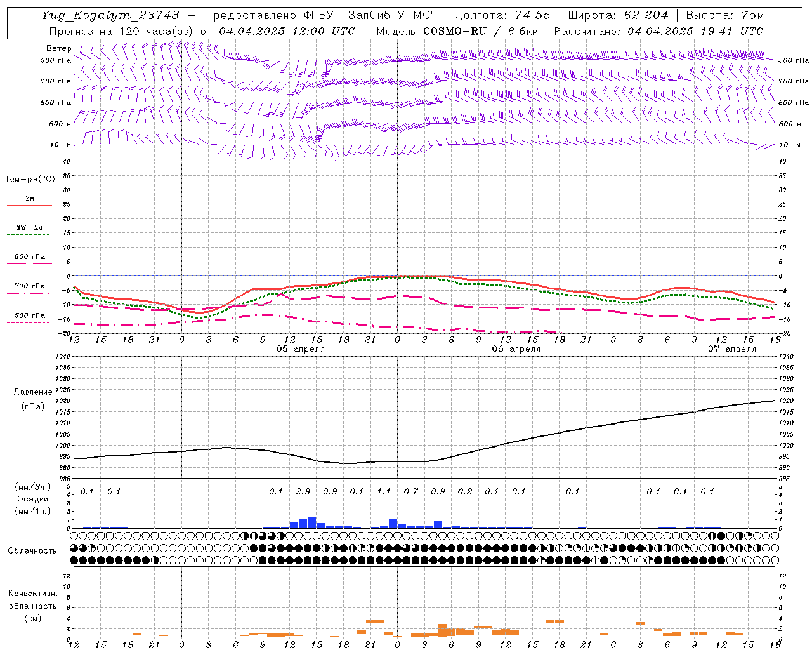The height and width of the screenshot is (650, 812).
Task: Click the 'Td 2м' dew point legend entry
Action: [29, 227]
